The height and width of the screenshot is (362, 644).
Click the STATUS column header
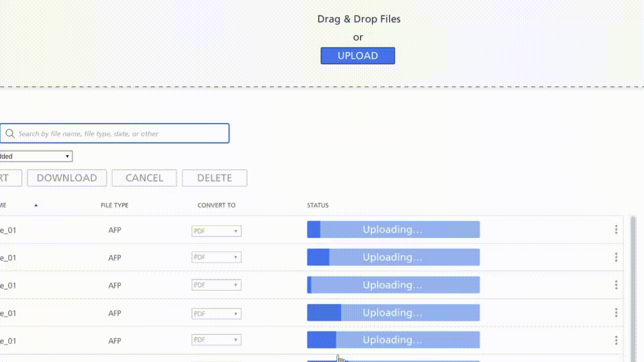(317, 205)
